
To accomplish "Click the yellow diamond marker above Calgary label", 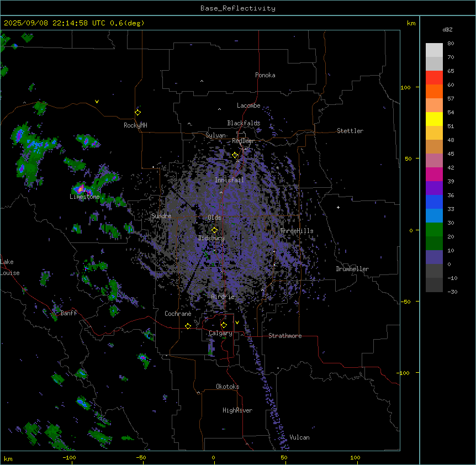I will point(224,325).
